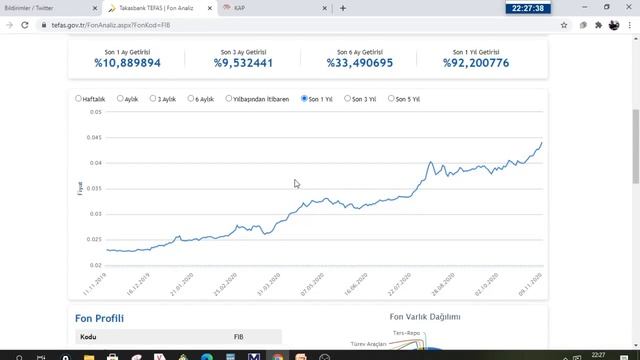Open Chrome's three-dot menu
Viewport: 640px width, 360px height.
click(630, 25)
